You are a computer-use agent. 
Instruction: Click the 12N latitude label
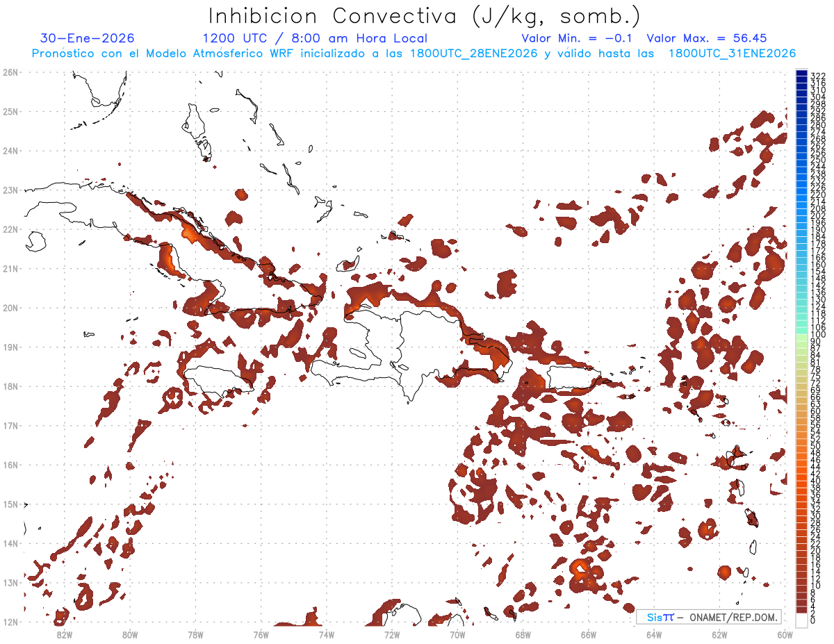[x=10, y=622]
